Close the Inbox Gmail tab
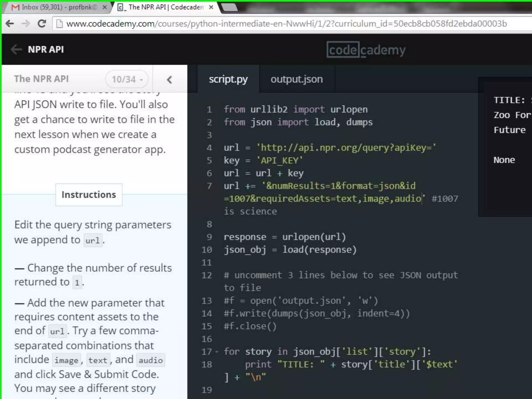This screenshot has width=532, height=399. tap(104, 7)
